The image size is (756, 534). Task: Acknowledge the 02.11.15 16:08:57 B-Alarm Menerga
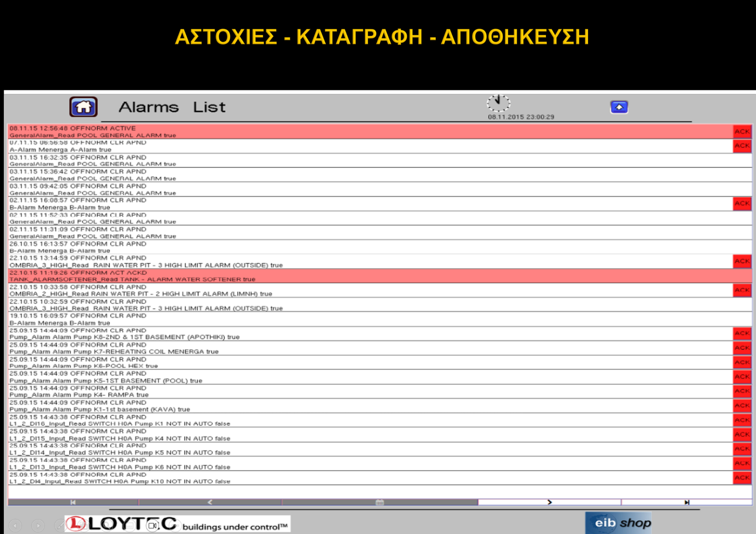coord(742,203)
